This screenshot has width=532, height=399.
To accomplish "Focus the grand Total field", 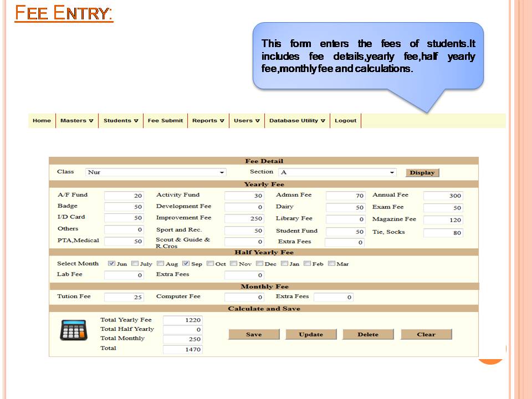I will 183,349.
